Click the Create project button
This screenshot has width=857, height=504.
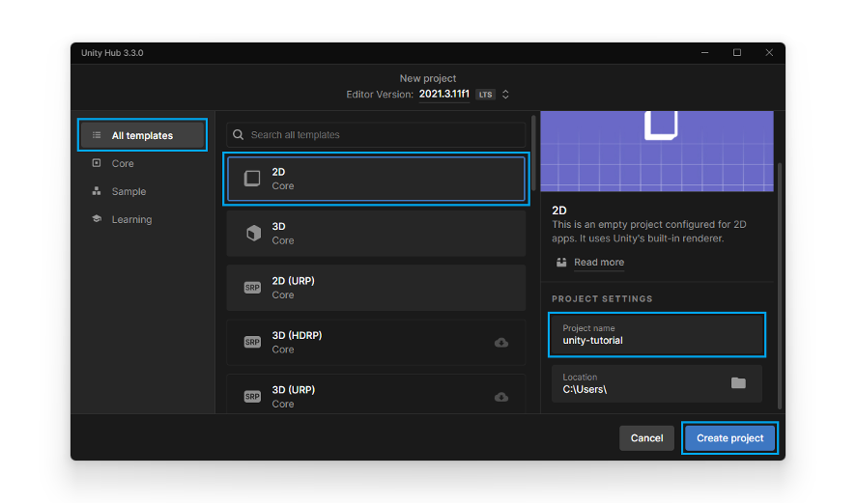[729, 438]
